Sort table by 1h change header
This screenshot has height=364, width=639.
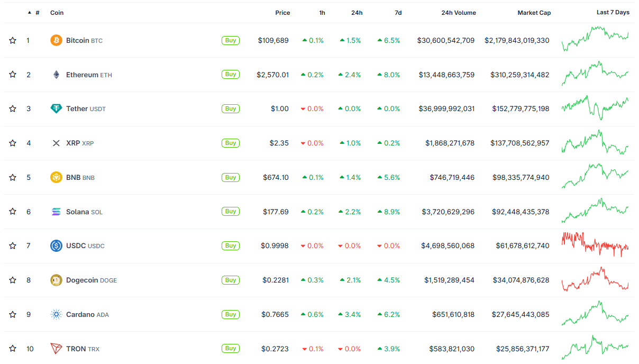322,13
